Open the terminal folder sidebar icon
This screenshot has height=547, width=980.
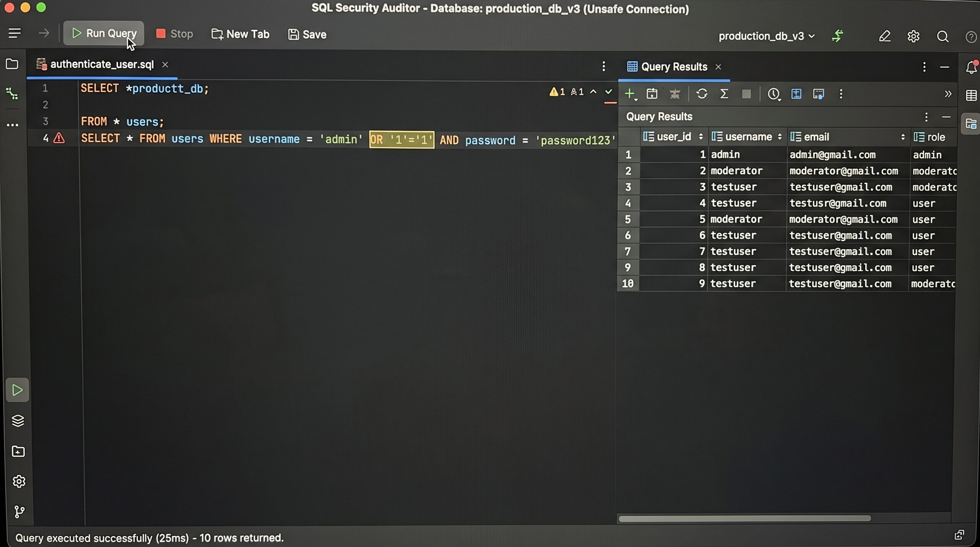click(x=18, y=451)
